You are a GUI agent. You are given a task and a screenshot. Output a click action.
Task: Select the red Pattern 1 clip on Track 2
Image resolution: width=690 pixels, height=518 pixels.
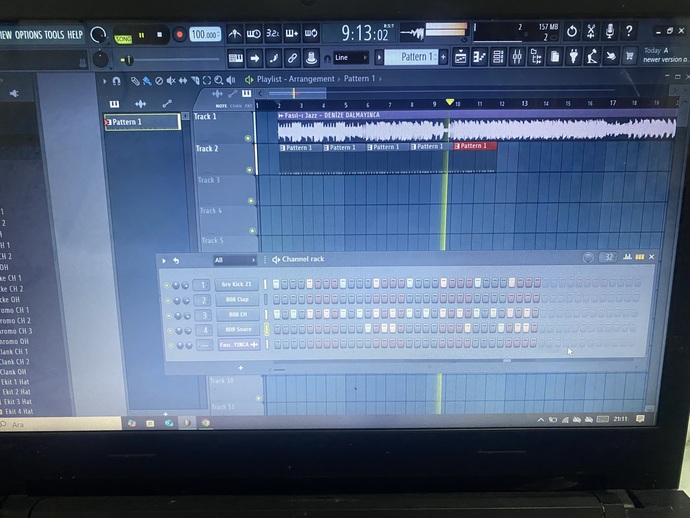(475, 146)
